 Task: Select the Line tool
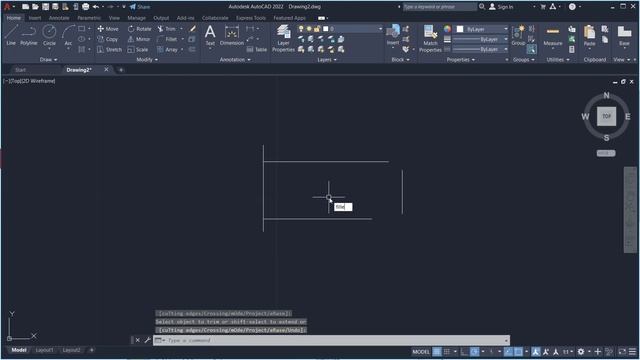point(11,35)
